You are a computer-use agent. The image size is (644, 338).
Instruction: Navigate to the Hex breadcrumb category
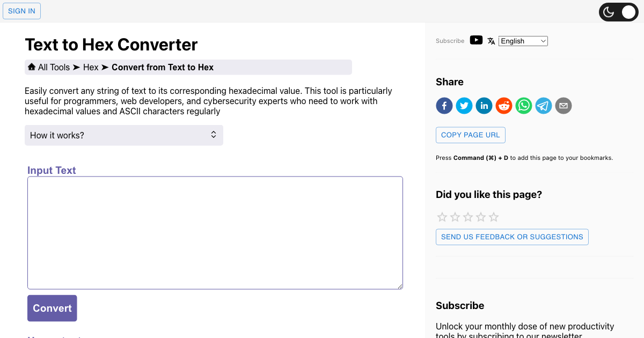[x=91, y=67]
